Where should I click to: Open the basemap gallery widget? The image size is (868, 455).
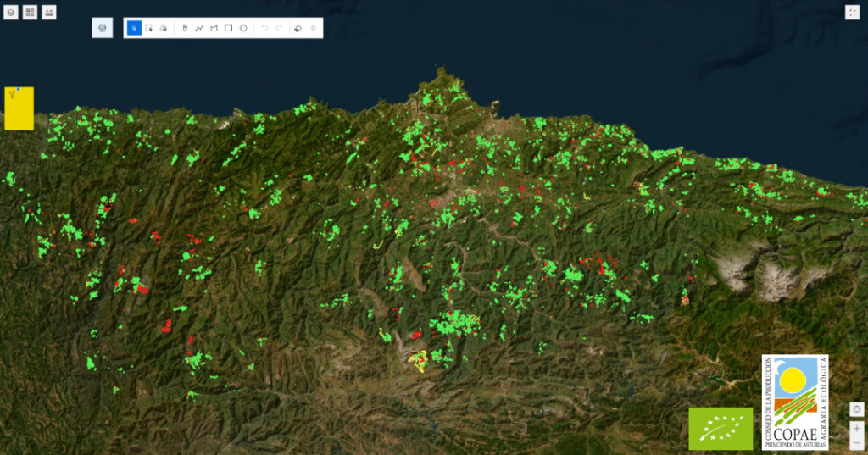(30, 13)
